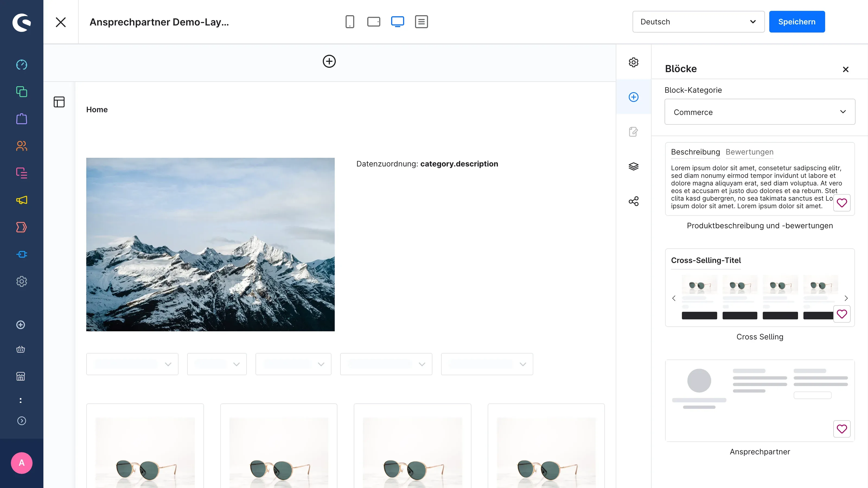Open the Content sidebar icon

coord(22,173)
